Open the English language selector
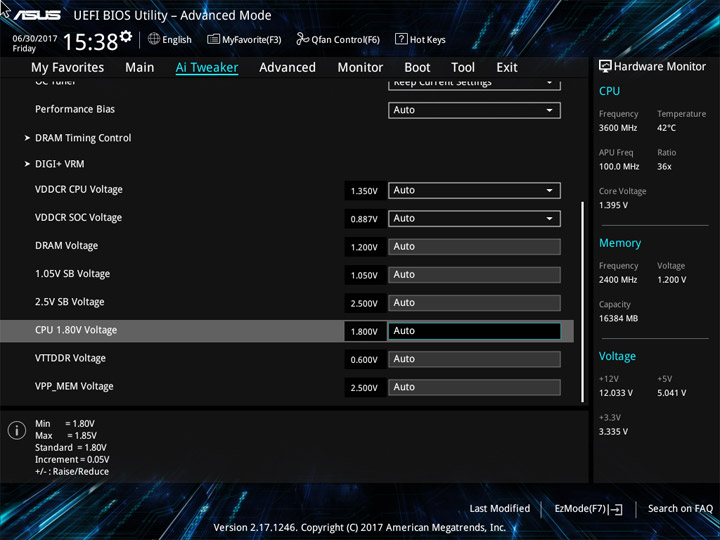The image size is (720, 540). 170,39
